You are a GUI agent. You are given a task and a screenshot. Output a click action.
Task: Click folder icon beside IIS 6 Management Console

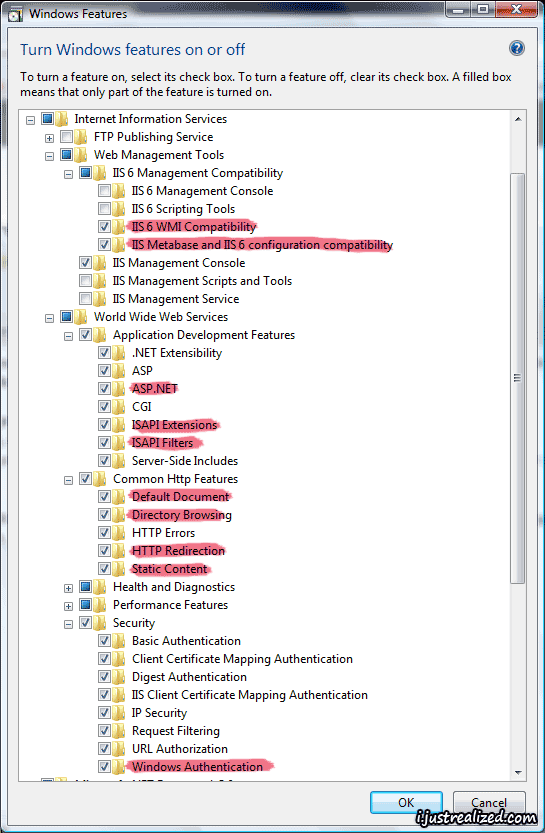(x=119, y=191)
